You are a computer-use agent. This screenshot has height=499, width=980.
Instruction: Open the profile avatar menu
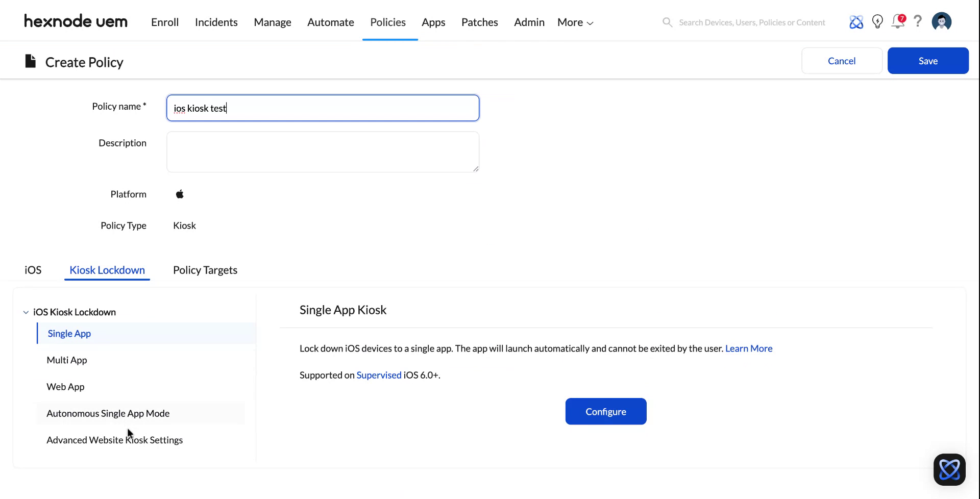coord(941,21)
